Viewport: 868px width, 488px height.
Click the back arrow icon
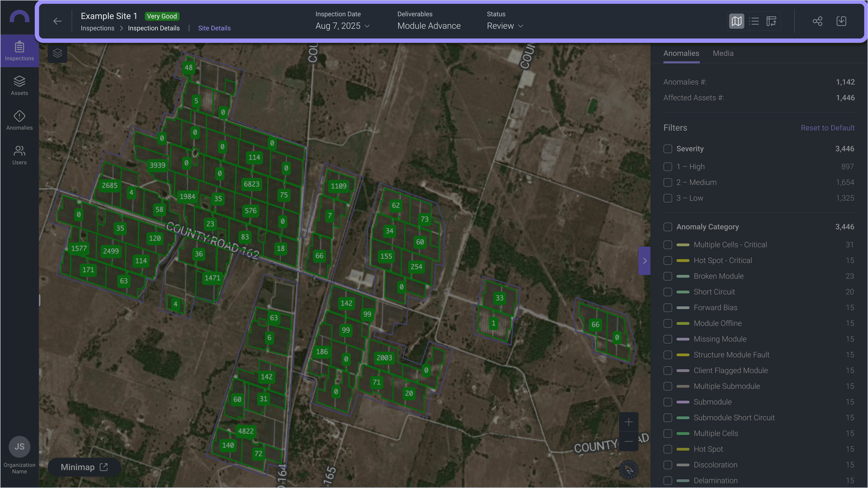(x=57, y=21)
